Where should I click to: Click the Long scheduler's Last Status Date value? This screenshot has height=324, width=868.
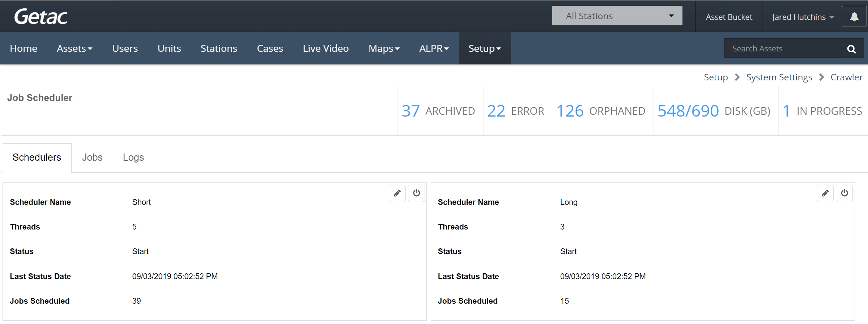603,277
